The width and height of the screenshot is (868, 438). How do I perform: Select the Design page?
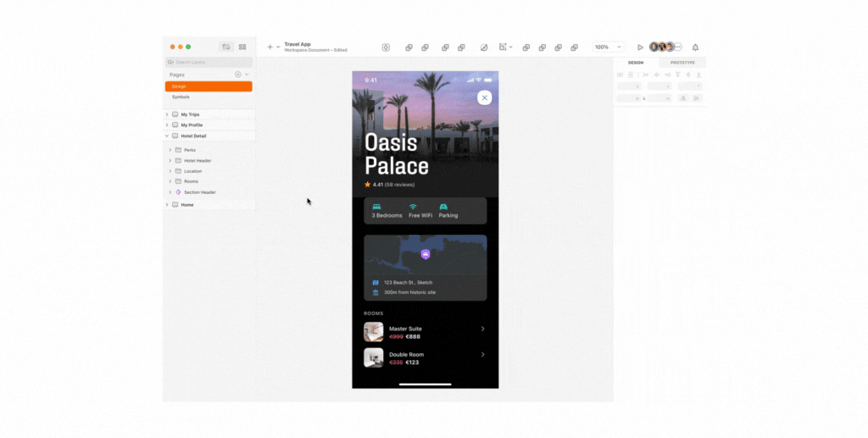209,86
